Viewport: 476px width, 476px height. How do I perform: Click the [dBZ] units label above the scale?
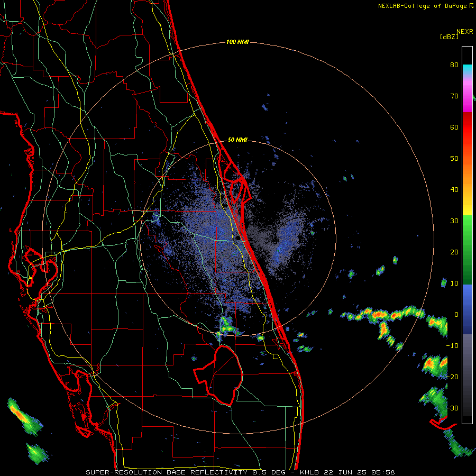tap(449, 36)
